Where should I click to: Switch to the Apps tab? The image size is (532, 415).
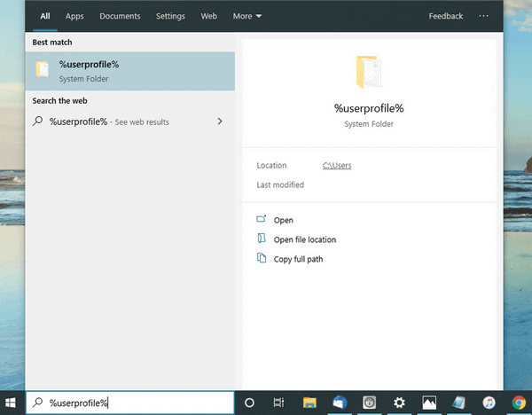pyautogui.click(x=74, y=16)
